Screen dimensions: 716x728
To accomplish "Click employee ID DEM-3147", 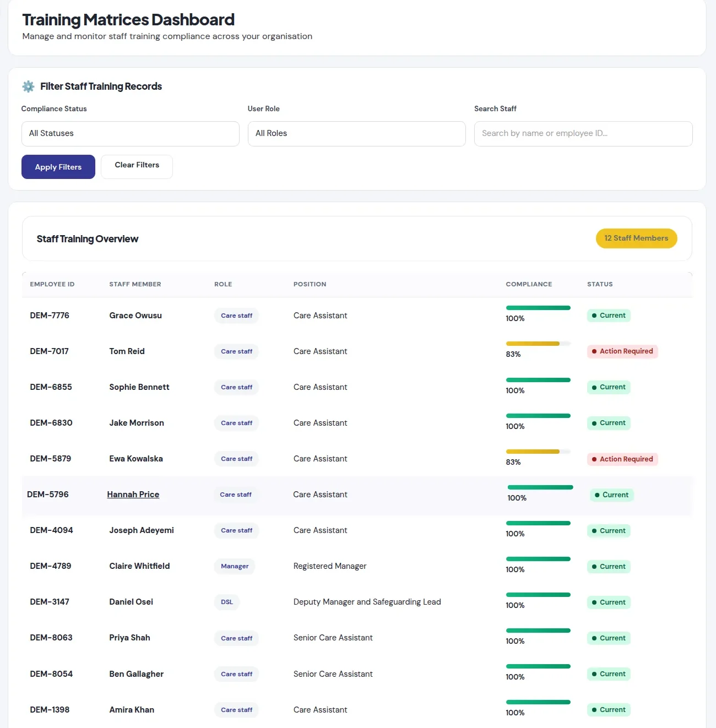I will coord(50,602).
